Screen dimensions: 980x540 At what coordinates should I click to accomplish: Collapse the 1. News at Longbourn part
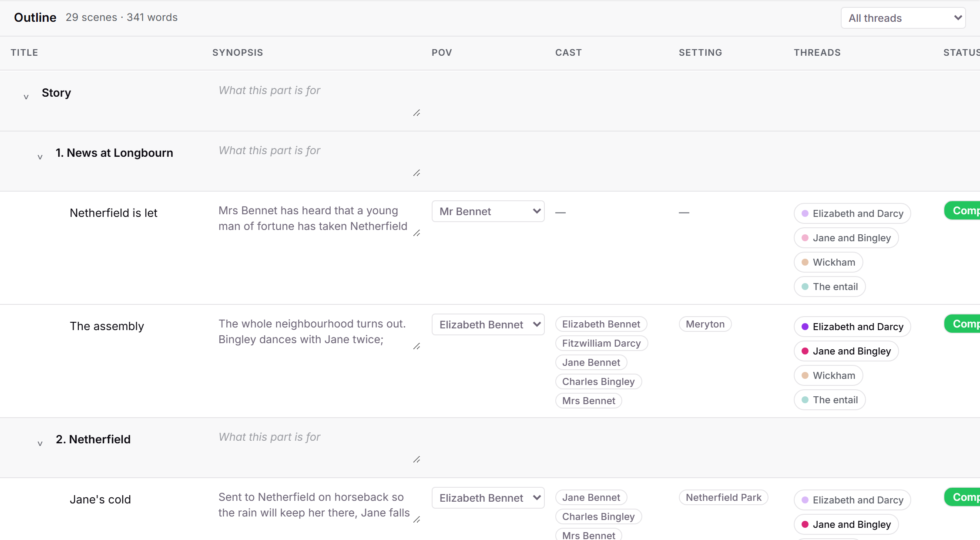point(40,157)
